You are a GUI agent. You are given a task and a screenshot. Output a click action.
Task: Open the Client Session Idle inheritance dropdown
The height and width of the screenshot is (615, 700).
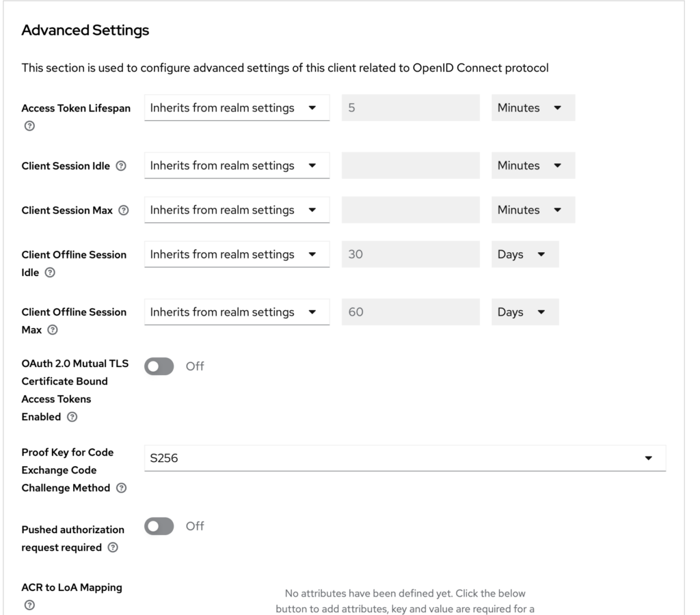[x=236, y=165]
